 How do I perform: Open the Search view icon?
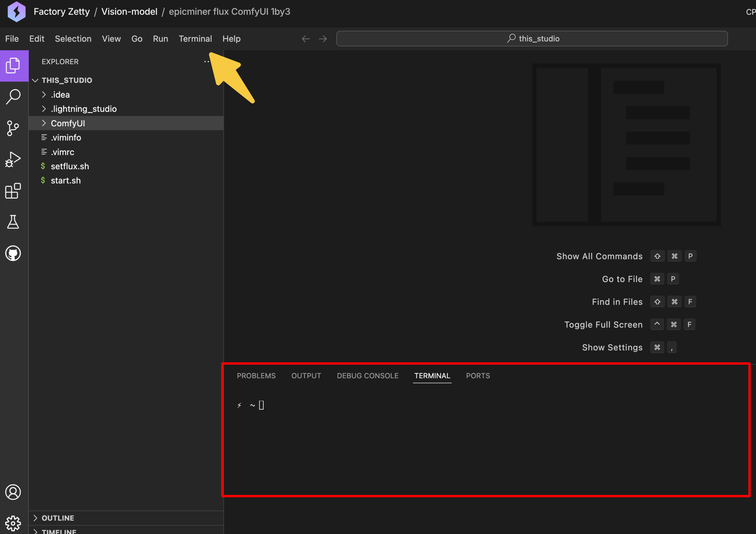[x=13, y=97]
